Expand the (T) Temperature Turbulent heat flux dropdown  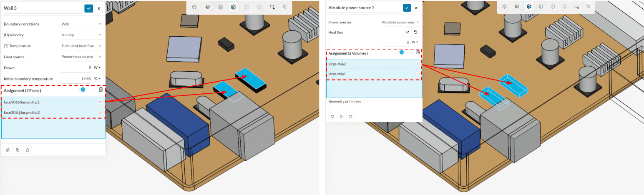(81, 46)
